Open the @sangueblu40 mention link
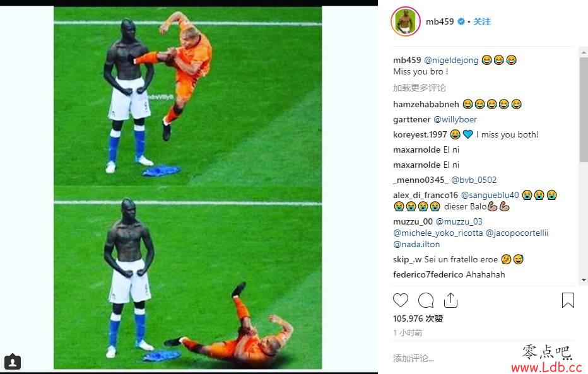The height and width of the screenshot is (374, 588). click(x=490, y=196)
